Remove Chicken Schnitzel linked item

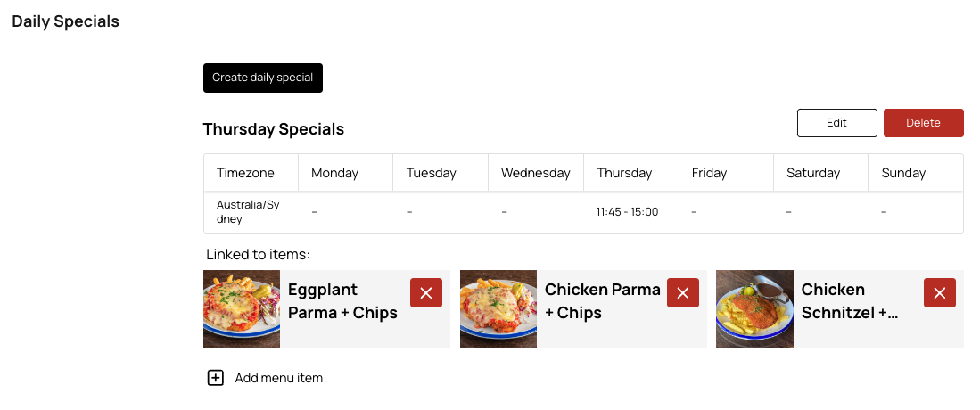tap(939, 293)
